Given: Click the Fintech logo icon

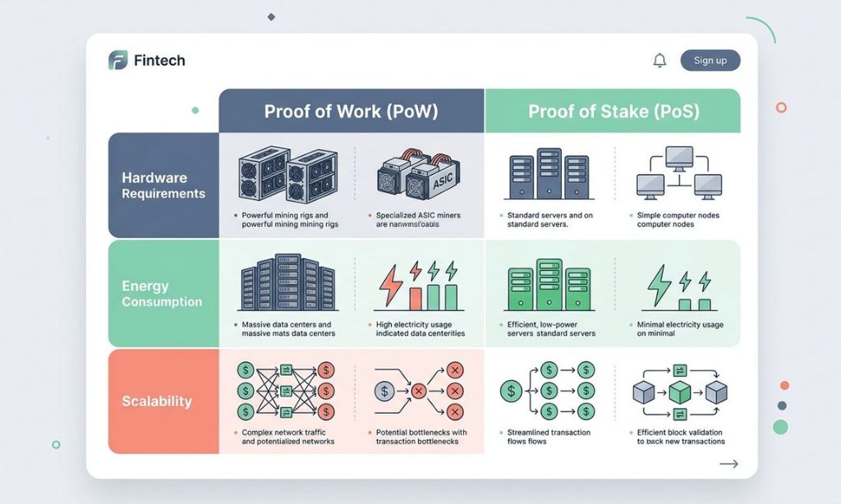Looking at the screenshot, I should point(117,60).
